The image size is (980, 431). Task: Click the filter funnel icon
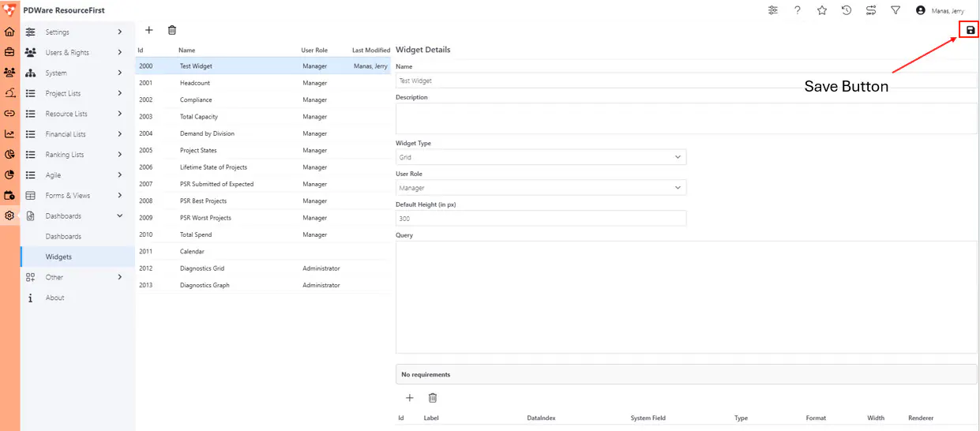896,10
